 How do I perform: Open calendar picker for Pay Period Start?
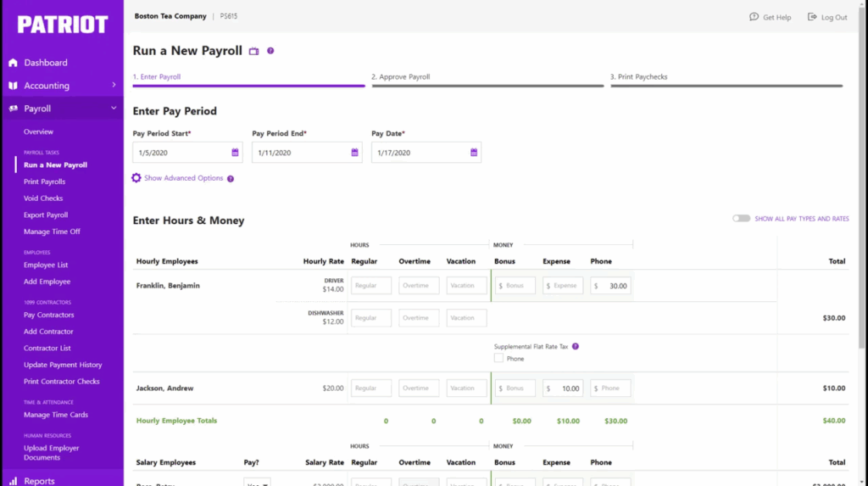click(235, 153)
